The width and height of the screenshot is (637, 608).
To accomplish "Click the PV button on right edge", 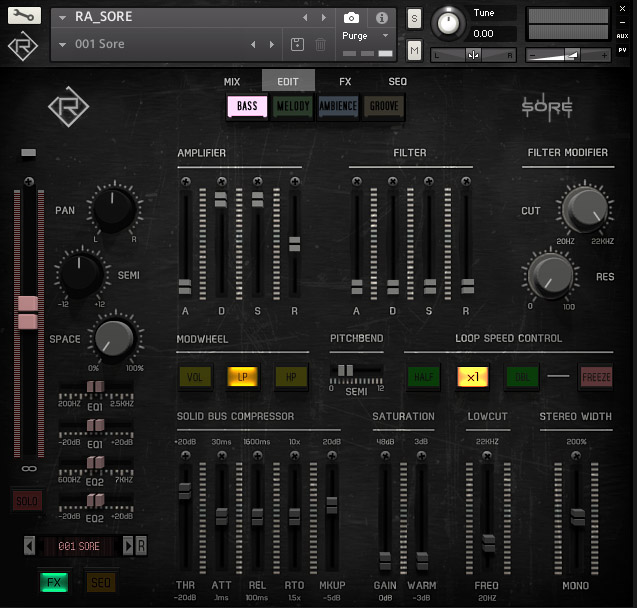I will click(x=622, y=50).
